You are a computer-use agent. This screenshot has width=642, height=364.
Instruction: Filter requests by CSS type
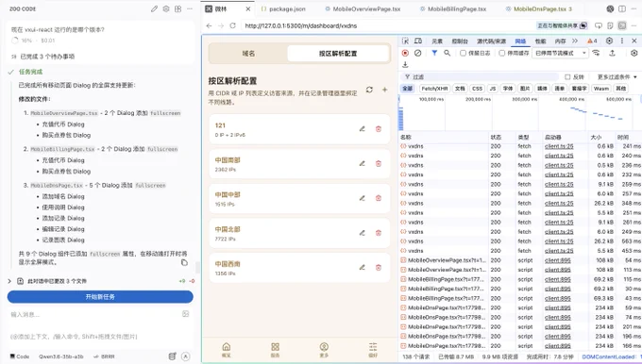(x=477, y=89)
